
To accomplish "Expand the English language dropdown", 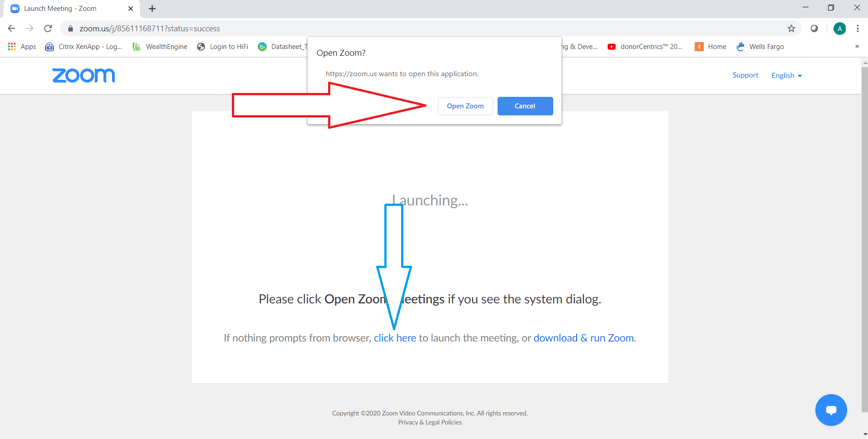I will pos(786,76).
